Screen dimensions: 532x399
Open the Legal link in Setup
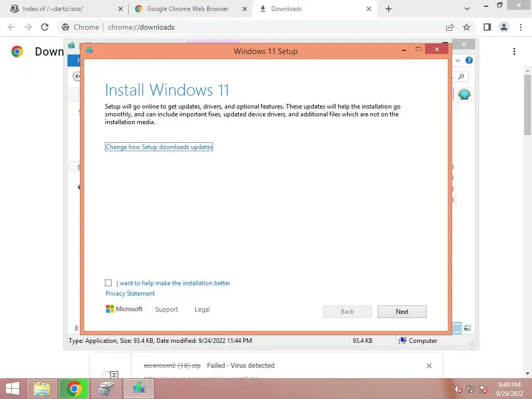[202, 310]
